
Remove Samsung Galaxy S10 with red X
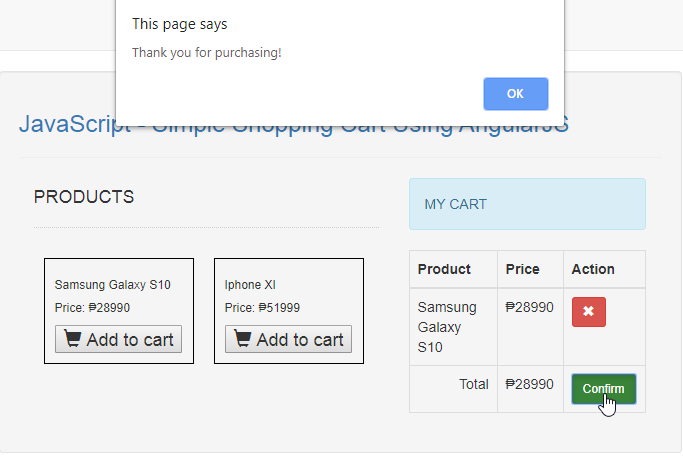click(x=588, y=312)
